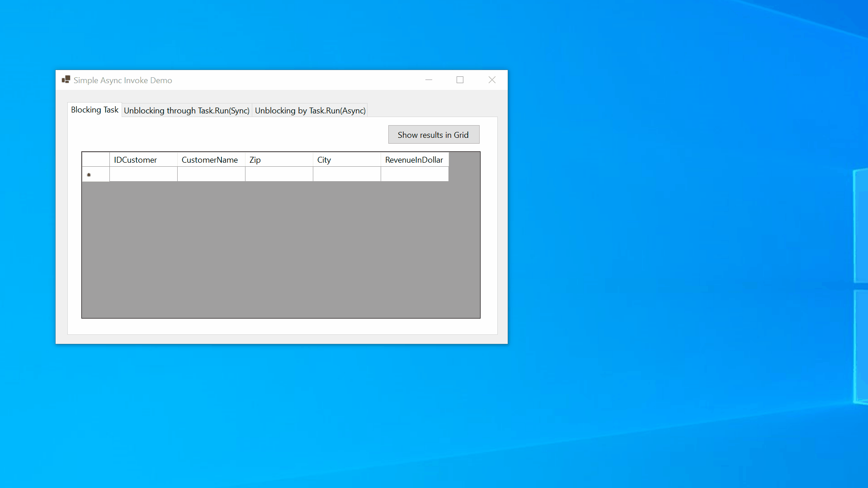868x488 pixels.
Task: Click the empty CustomerName cell
Action: click(211, 174)
